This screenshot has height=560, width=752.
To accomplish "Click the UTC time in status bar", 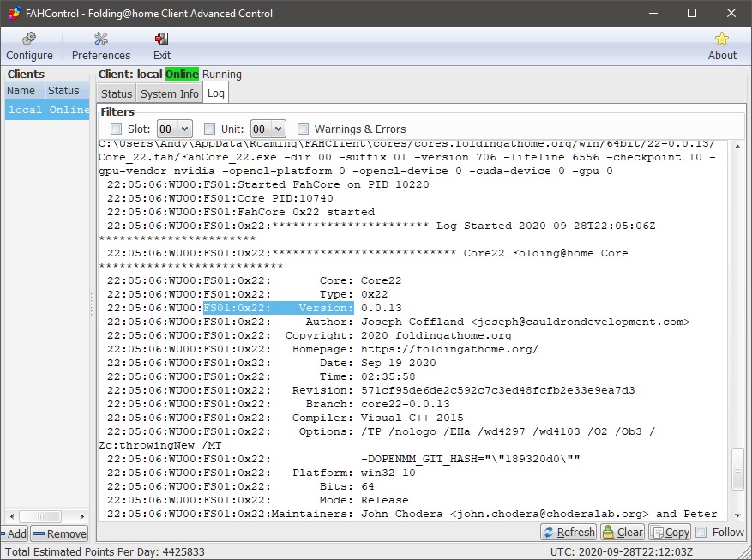I will 621,551.
